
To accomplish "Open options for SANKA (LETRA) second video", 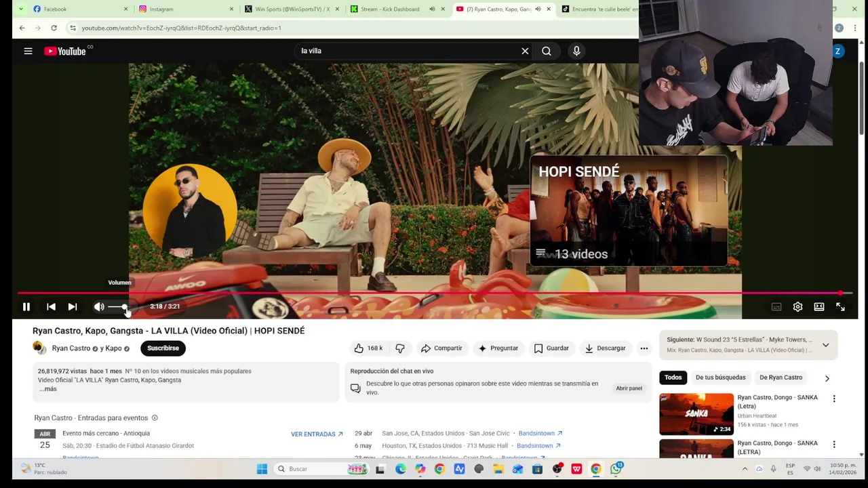I will click(x=834, y=445).
